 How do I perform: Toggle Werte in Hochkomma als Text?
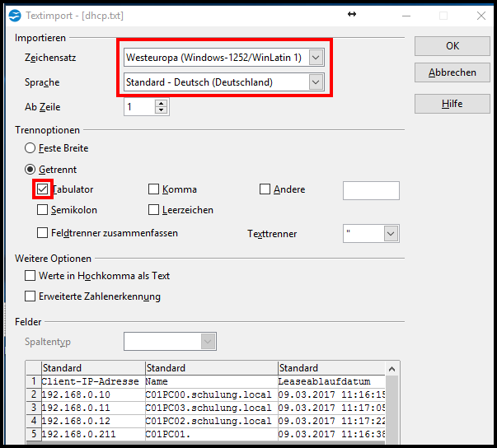pyautogui.click(x=30, y=276)
